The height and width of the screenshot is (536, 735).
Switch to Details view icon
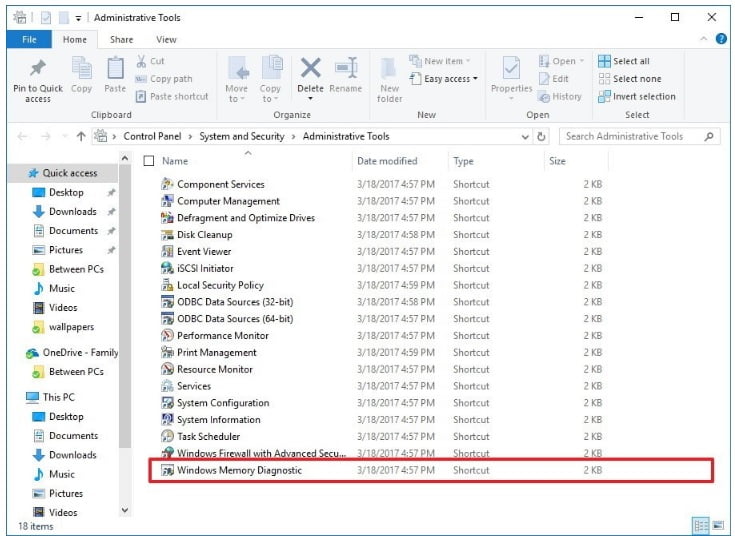(x=701, y=525)
